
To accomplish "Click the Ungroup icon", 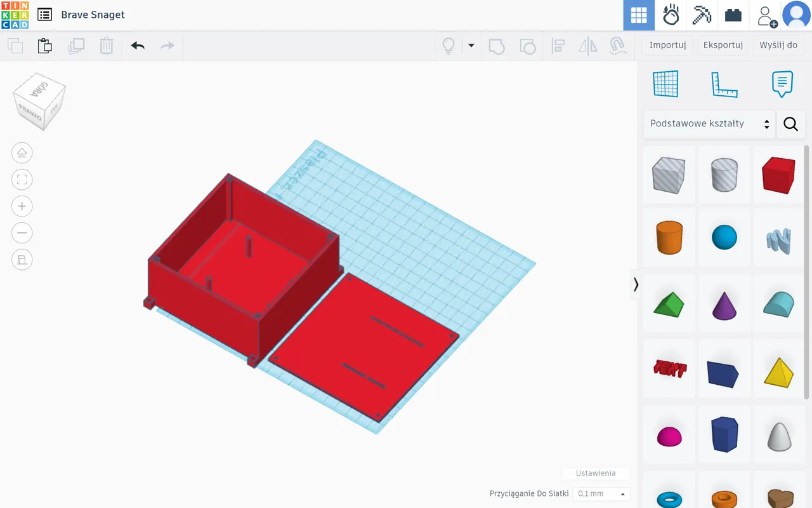I will point(528,45).
